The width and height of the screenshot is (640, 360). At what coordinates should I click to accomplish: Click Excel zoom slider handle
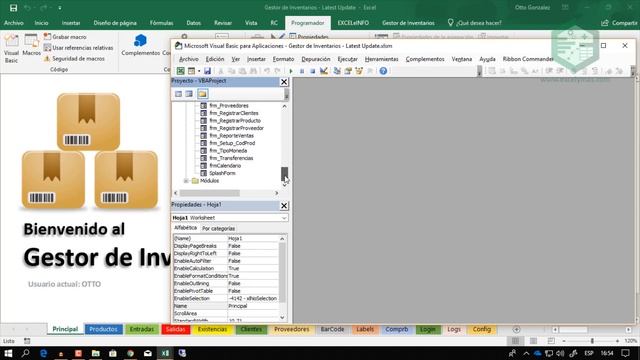592,341
